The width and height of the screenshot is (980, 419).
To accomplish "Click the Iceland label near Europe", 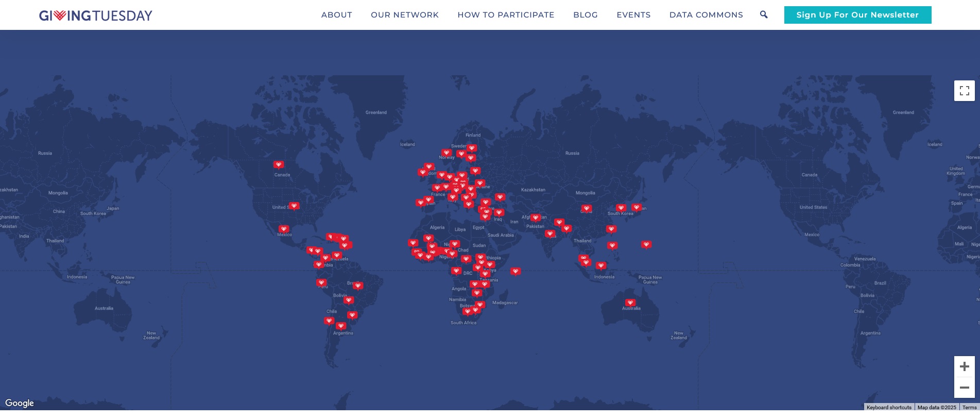I will click(x=407, y=144).
